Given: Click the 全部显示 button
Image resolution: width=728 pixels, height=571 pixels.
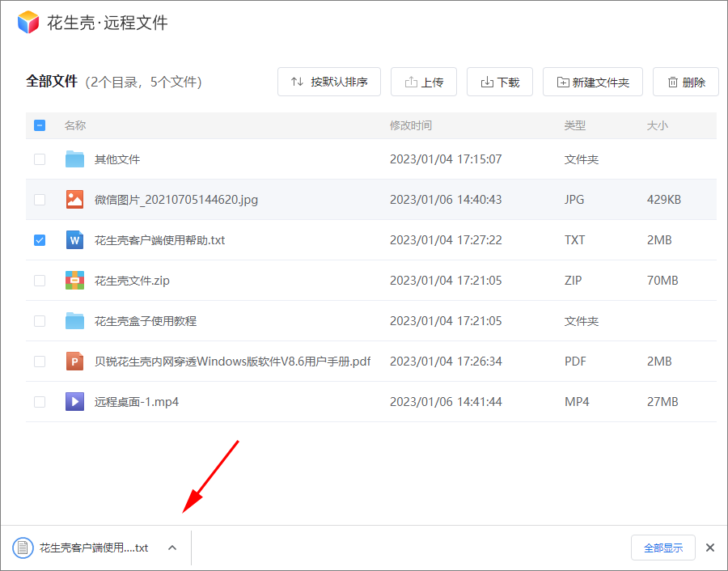Looking at the screenshot, I should pyautogui.click(x=663, y=548).
